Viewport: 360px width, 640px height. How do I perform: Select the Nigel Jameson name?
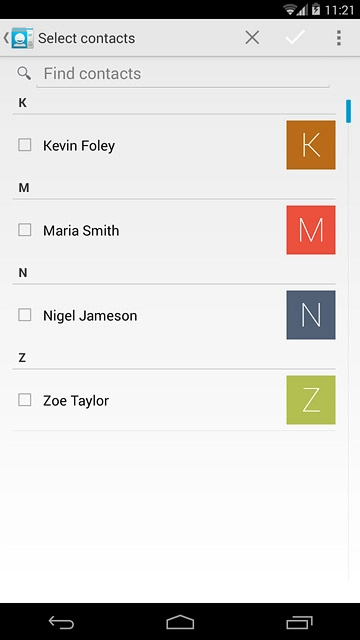pyautogui.click(x=90, y=316)
